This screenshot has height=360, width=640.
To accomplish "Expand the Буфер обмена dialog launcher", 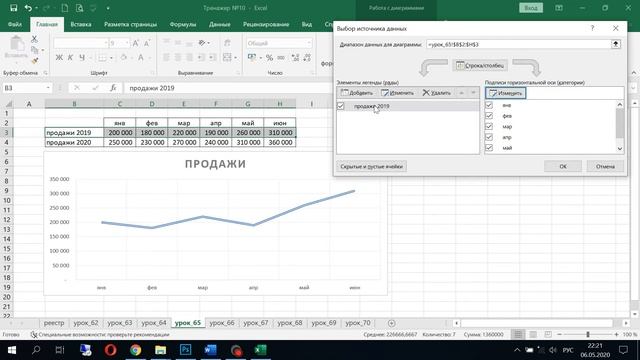I will [45, 73].
